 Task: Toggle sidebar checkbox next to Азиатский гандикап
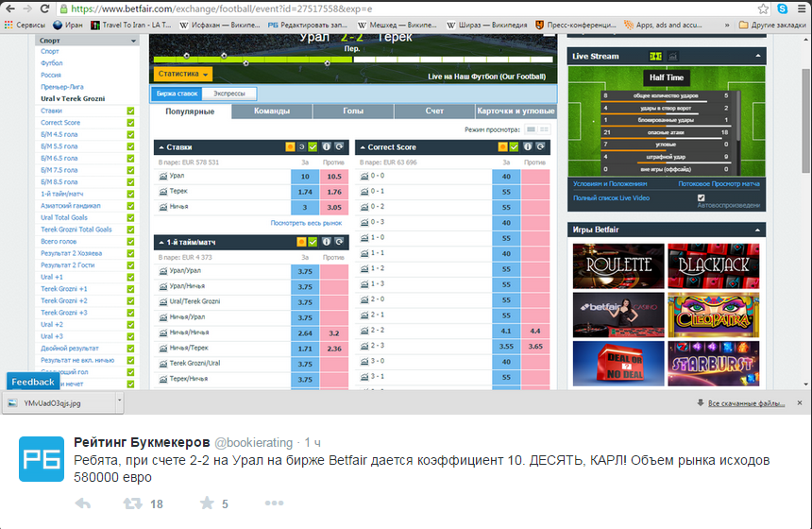[130, 206]
